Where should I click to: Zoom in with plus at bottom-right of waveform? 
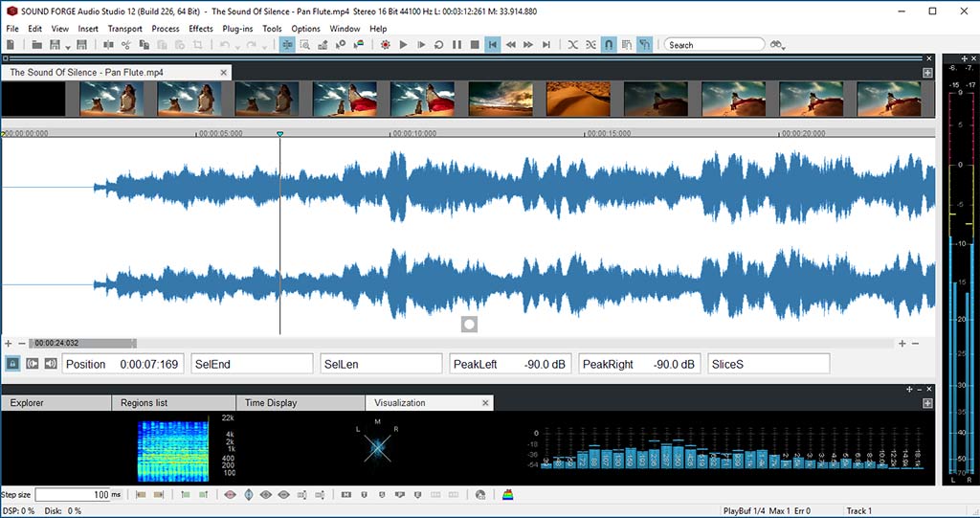click(x=902, y=344)
